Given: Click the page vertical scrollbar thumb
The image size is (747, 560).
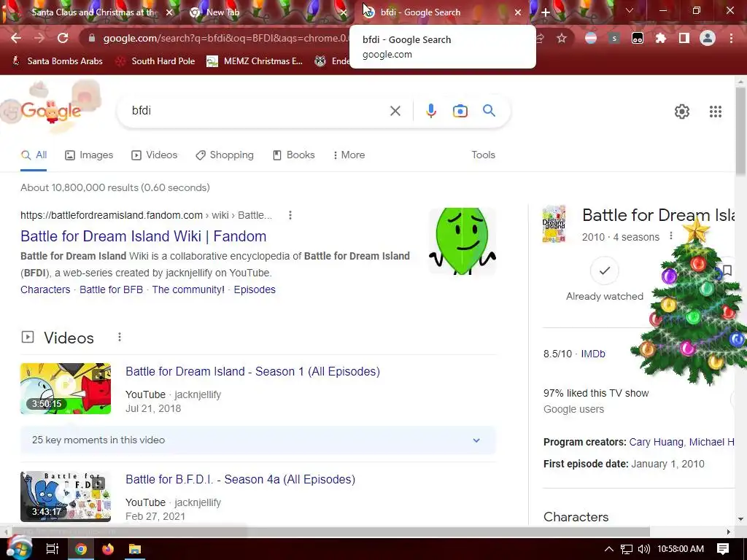Looking at the screenshot, I should point(741,131).
